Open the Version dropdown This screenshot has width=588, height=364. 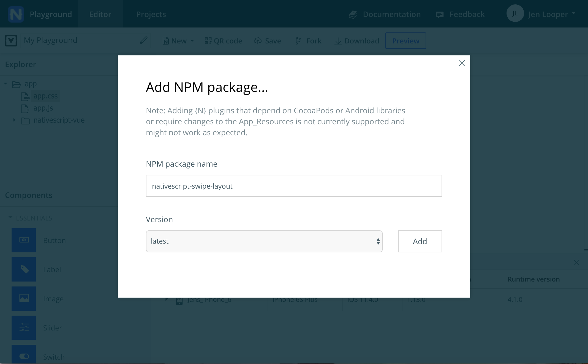[264, 241]
